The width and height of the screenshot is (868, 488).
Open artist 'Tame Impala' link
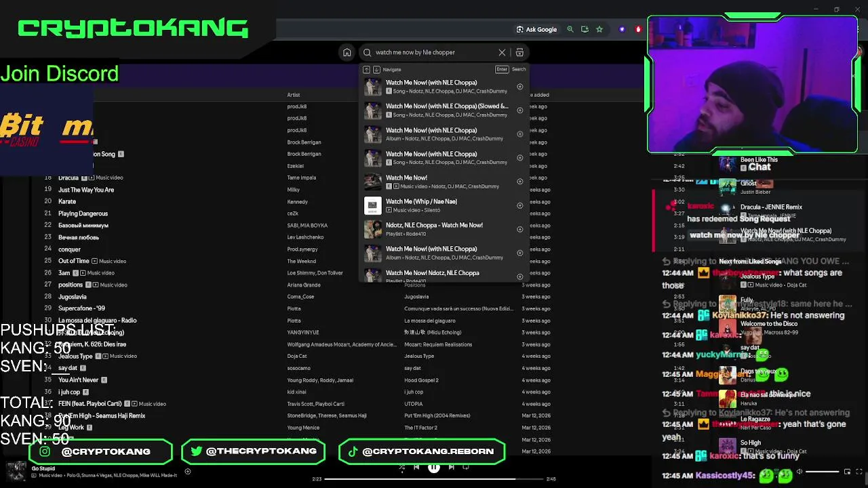pos(300,178)
